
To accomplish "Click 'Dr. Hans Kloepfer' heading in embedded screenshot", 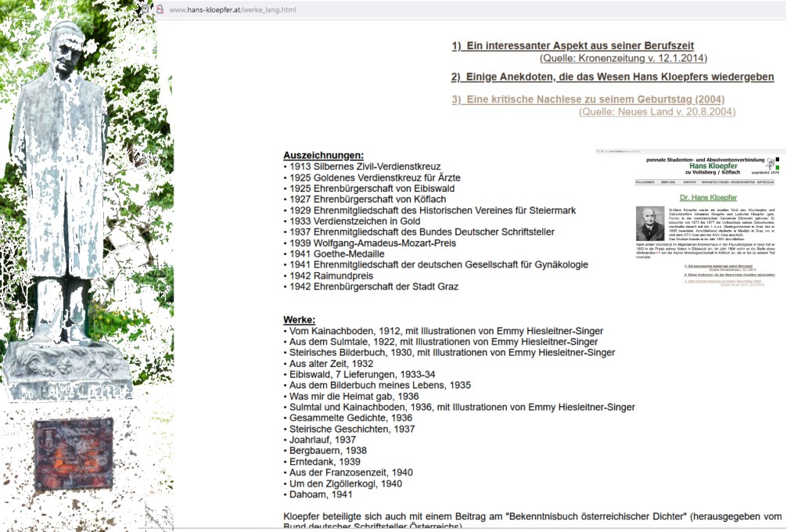I will [708, 198].
